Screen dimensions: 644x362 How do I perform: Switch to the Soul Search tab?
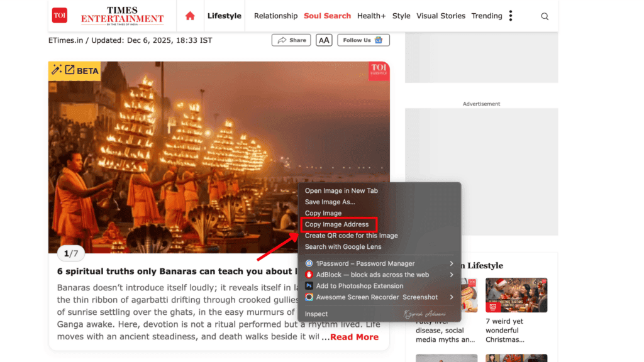coord(327,16)
